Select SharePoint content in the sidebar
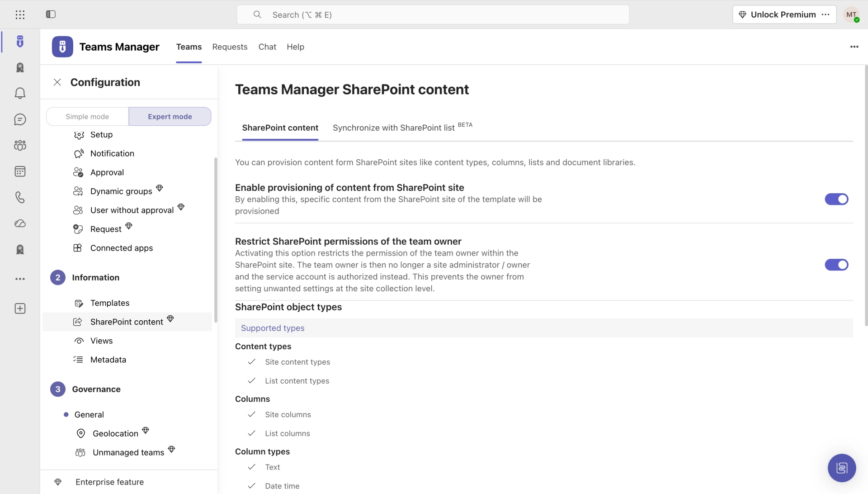Screen dimensions: 868x494 click(127, 322)
